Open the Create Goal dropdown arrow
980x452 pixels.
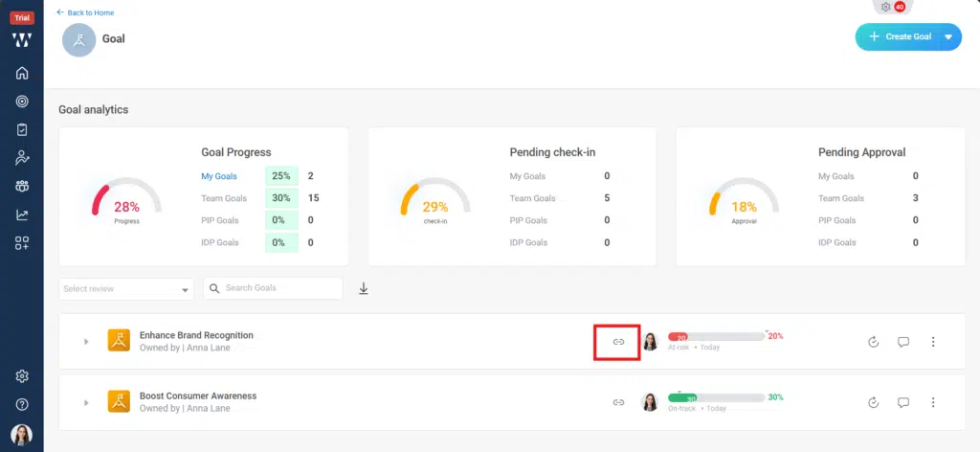coord(947,37)
